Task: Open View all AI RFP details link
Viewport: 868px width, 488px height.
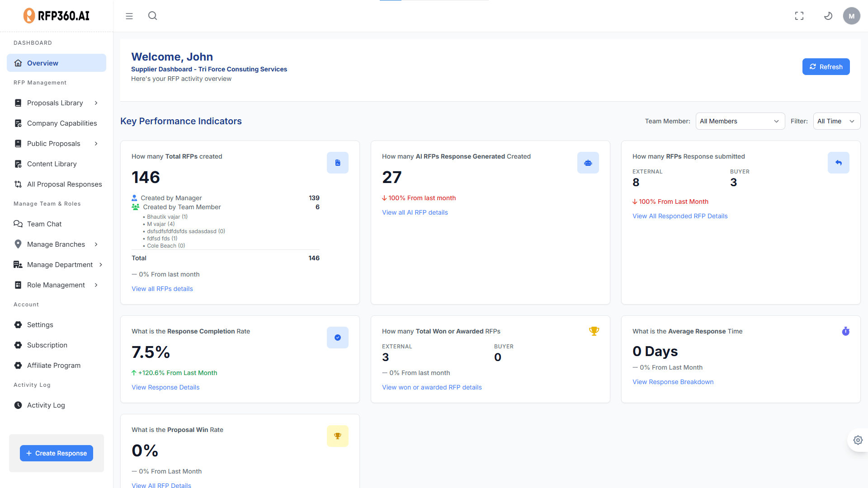Action: click(x=415, y=212)
